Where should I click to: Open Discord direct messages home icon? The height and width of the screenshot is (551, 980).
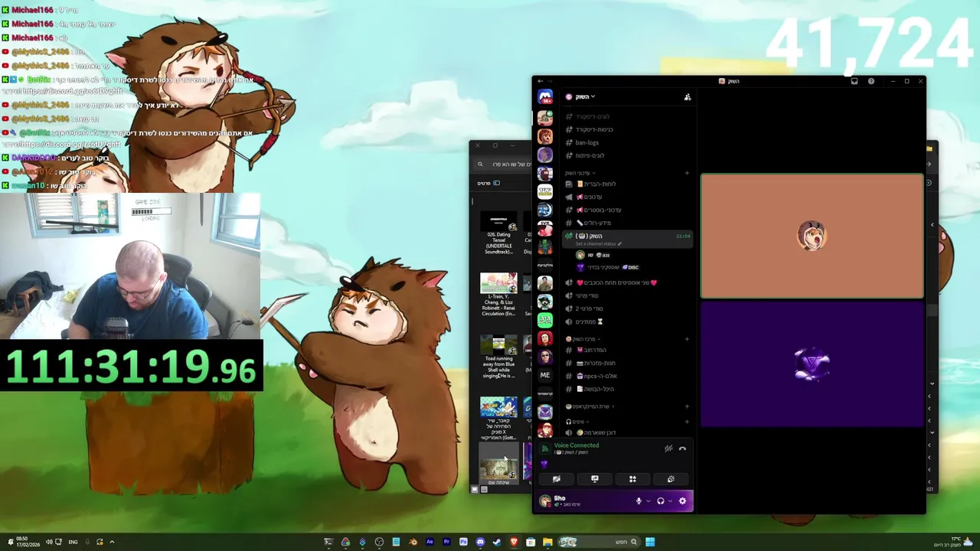pyautogui.click(x=545, y=97)
